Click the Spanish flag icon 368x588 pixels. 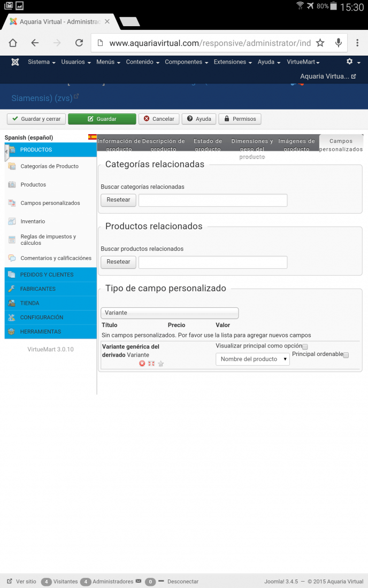[x=93, y=137]
